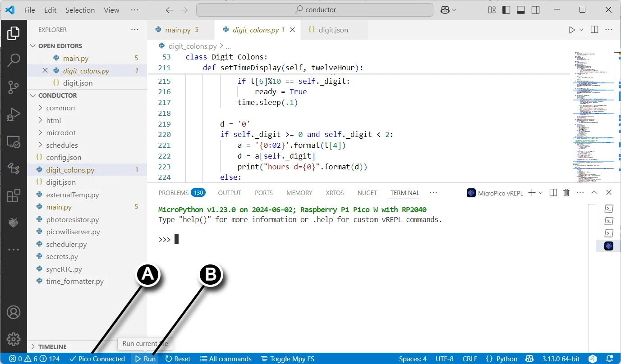Screen dimensions: 621x364
Task: Collapse the CONDUCTOR folder section
Action: coord(57,96)
